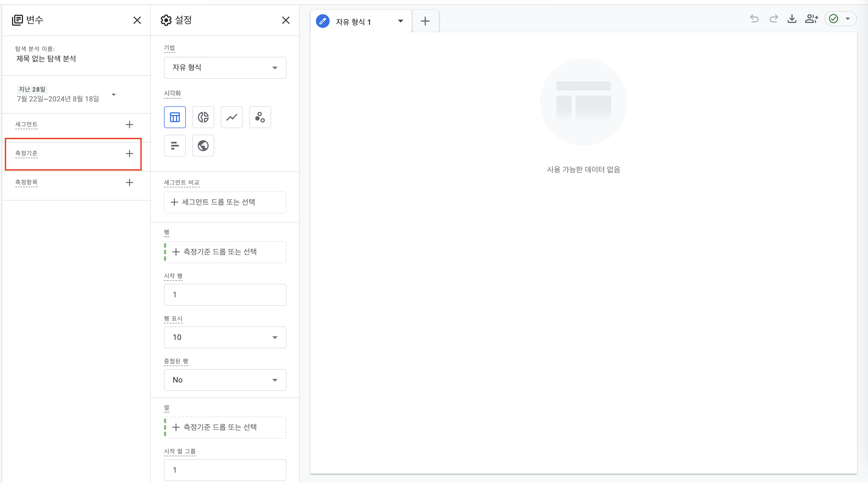Click the 시작 행 input field
Viewport: 868px width, 483px height.
225,295
